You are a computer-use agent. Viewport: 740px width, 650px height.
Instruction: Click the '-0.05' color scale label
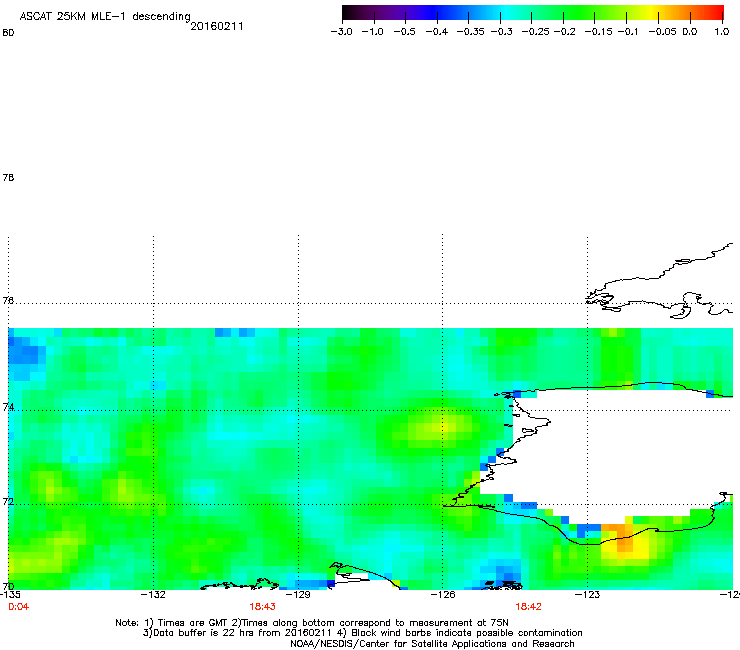pos(663,32)
